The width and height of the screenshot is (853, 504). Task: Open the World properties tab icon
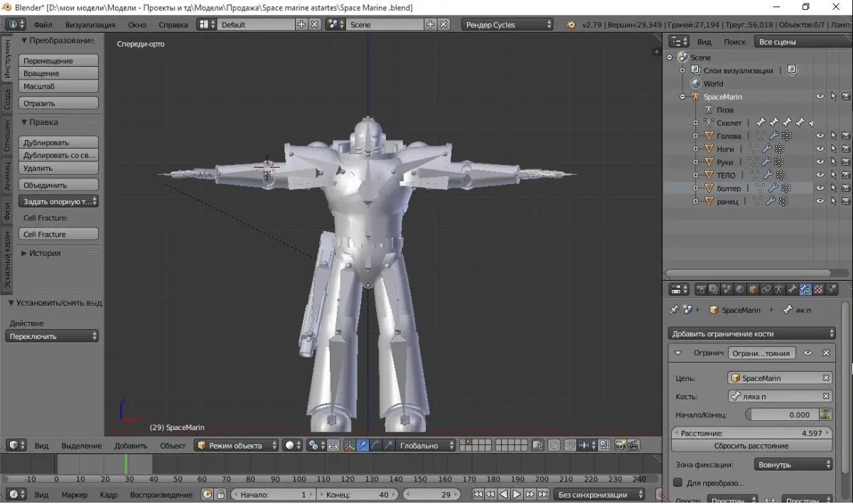(x=739, y=289)
